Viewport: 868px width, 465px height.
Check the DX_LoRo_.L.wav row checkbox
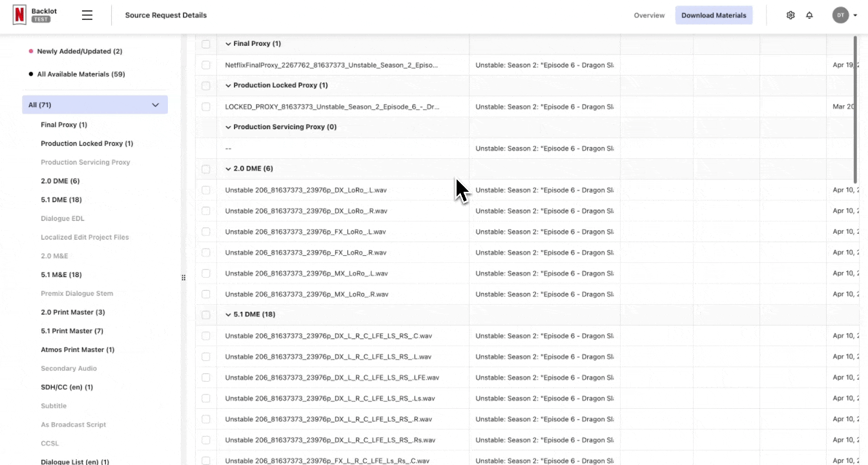click(x=206, y=190)
